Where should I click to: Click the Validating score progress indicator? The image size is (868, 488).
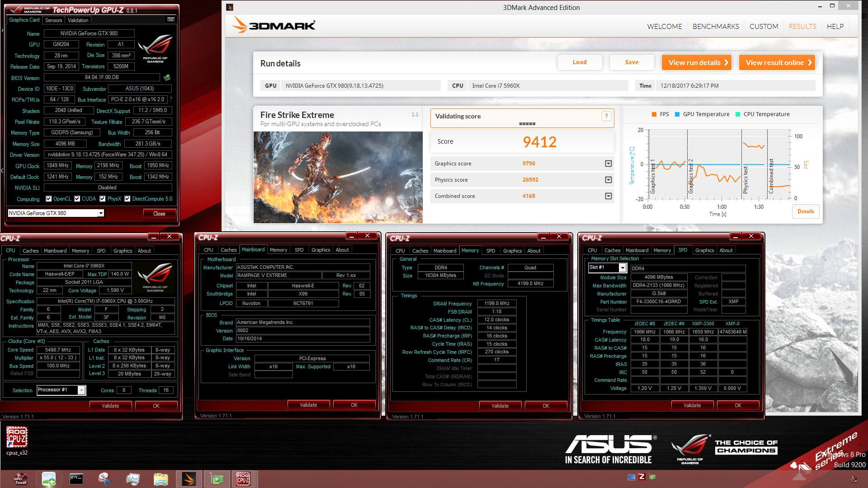click(x=527, y=123)
